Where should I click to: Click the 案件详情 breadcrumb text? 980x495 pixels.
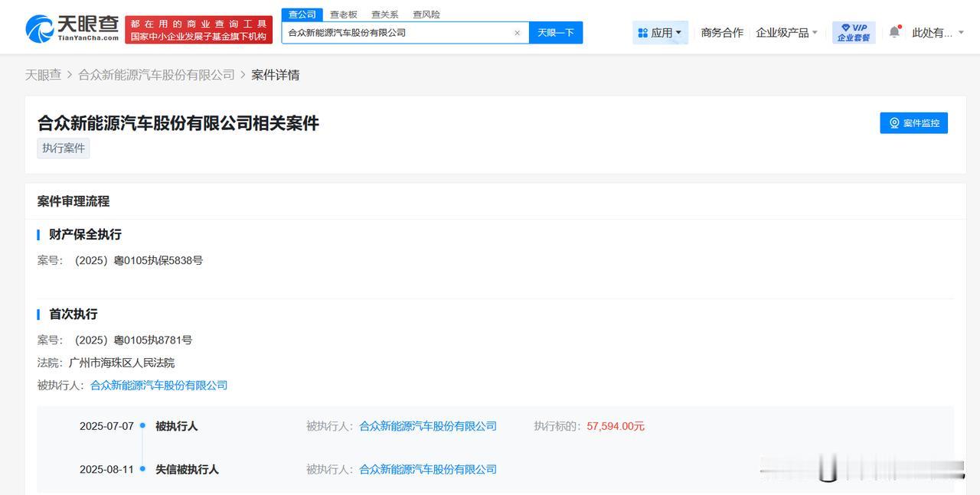[x=276, y=75]
